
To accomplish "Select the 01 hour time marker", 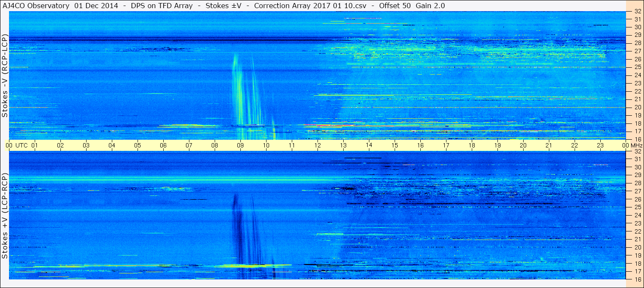I will [x=35, y=146].
